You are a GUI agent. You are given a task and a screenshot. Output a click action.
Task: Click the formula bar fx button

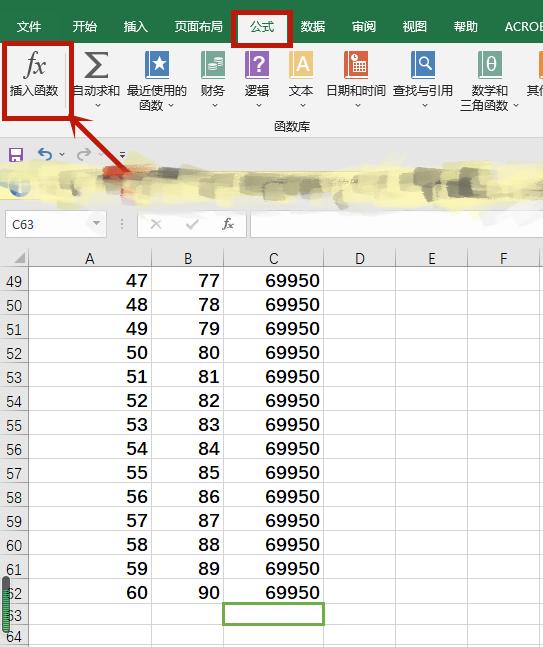tap(228, 224)
